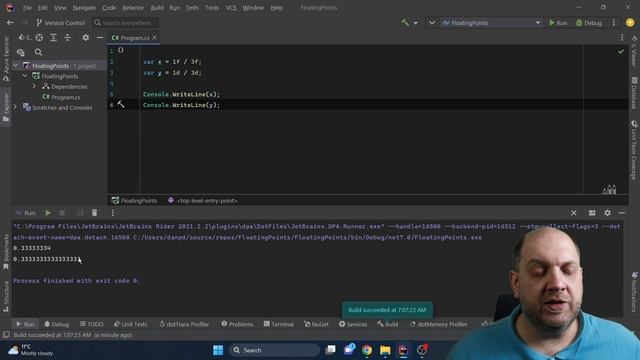Open the Edit menu
This screenshot has width=640, height=360.
(42, 8)
